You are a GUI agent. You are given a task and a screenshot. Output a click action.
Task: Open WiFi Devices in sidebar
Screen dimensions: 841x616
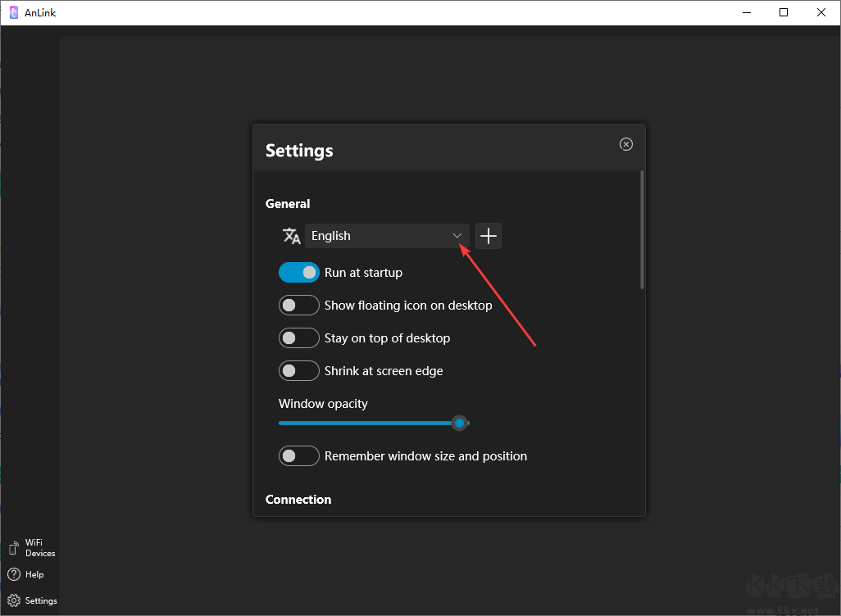point(31,548)
